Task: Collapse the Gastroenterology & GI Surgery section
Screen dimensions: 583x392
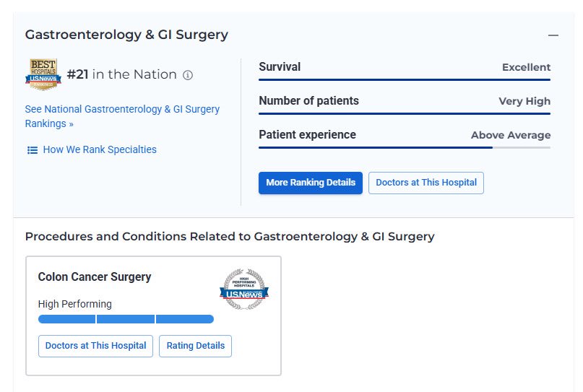Action: pos(553,35)
